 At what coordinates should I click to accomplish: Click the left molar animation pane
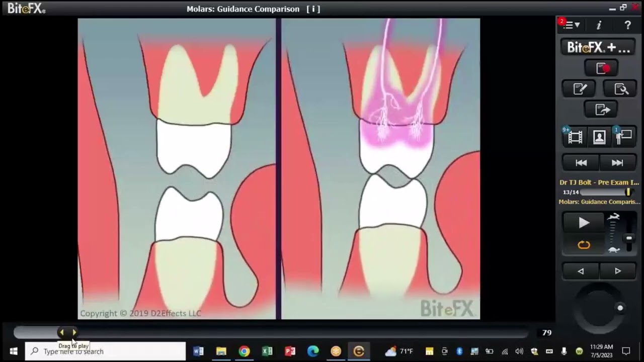(177, 169)
